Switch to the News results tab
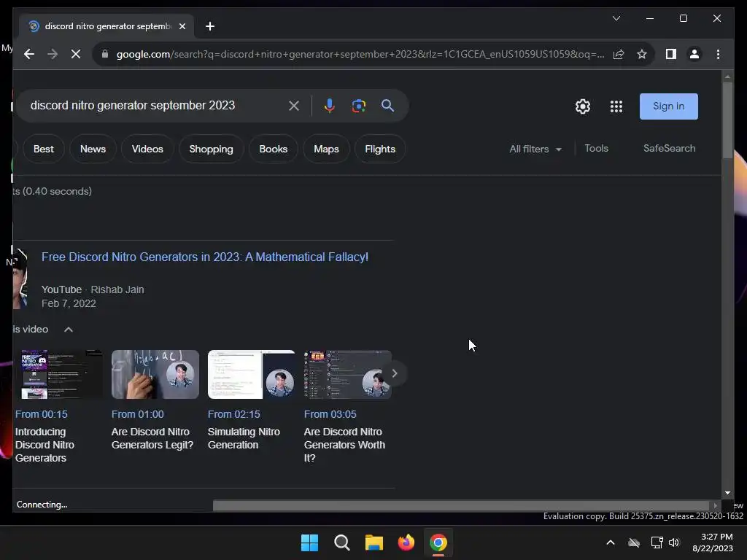 point(93,149)
